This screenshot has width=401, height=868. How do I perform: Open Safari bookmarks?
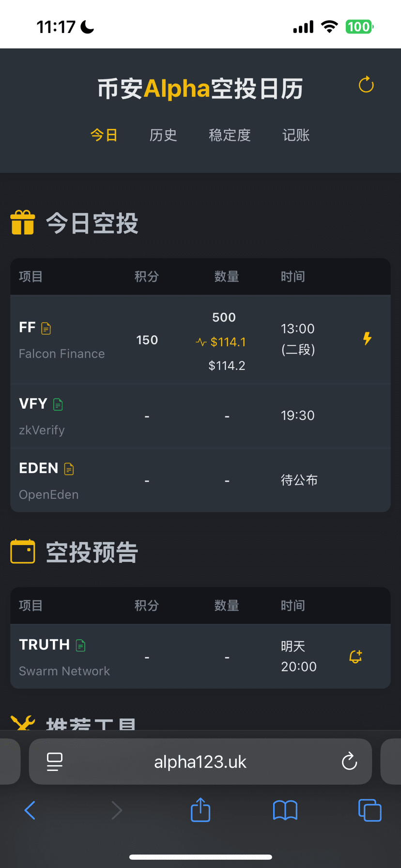click(285, 810)
